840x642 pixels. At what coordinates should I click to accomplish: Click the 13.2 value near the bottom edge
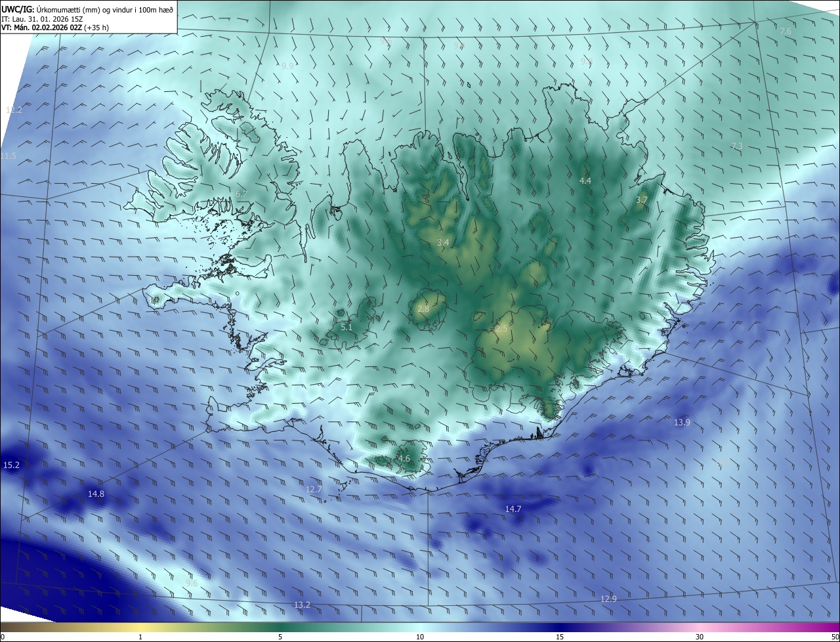click(x=302, y=605)
